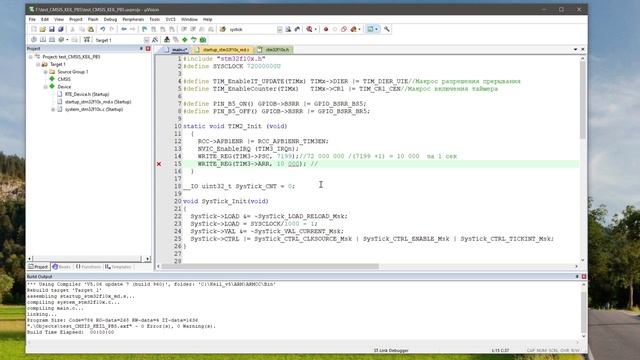Open Manage Project Items icon
640x360 pixels.
(167, 40)
